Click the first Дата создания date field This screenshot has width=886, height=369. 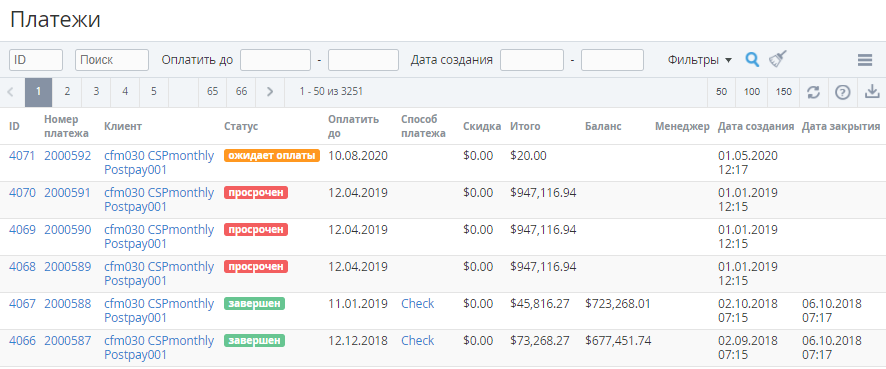tap(532, 60)
